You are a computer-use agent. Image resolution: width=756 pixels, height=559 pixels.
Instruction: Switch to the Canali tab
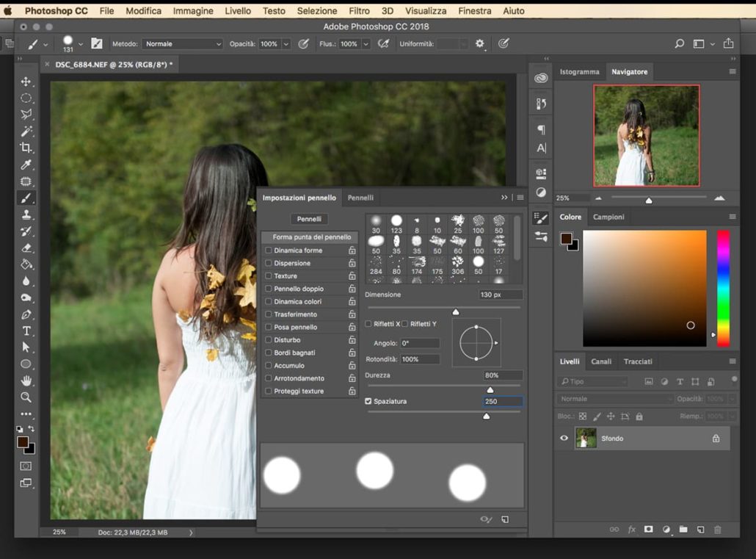[x=601, y=361]
